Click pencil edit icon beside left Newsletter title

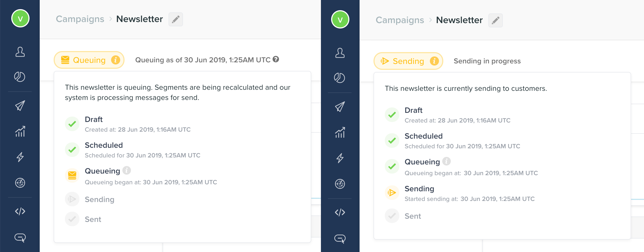click(x=176, y=19)
